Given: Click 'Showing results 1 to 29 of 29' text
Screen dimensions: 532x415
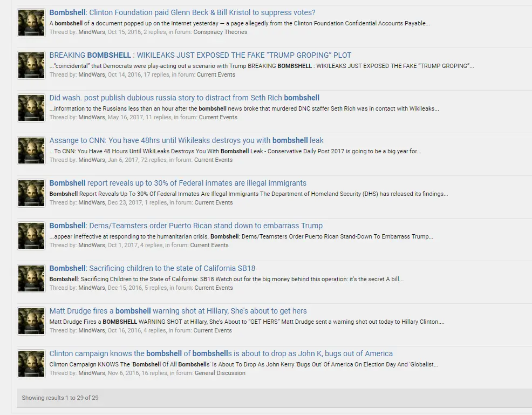Looking at the screenshot, I should pyautogui.click(x=60, y=398).
